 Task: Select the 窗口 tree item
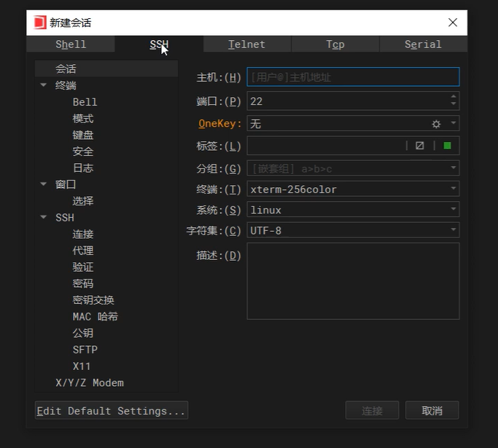pos(66,184)
